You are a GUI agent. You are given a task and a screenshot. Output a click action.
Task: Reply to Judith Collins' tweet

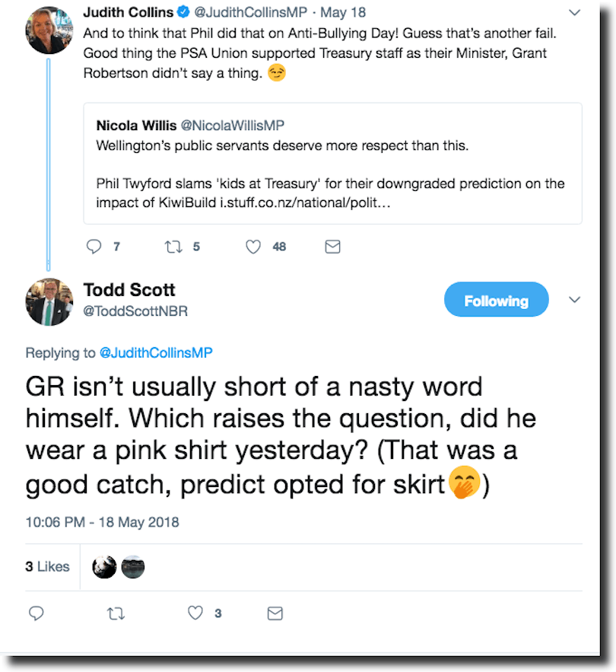pos(94,247)
